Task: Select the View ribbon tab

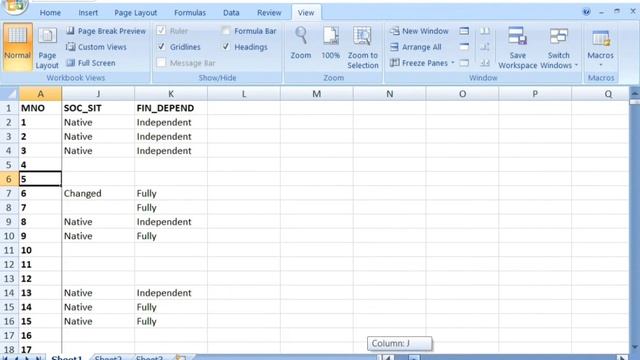Action: click(x=306, y=13)
